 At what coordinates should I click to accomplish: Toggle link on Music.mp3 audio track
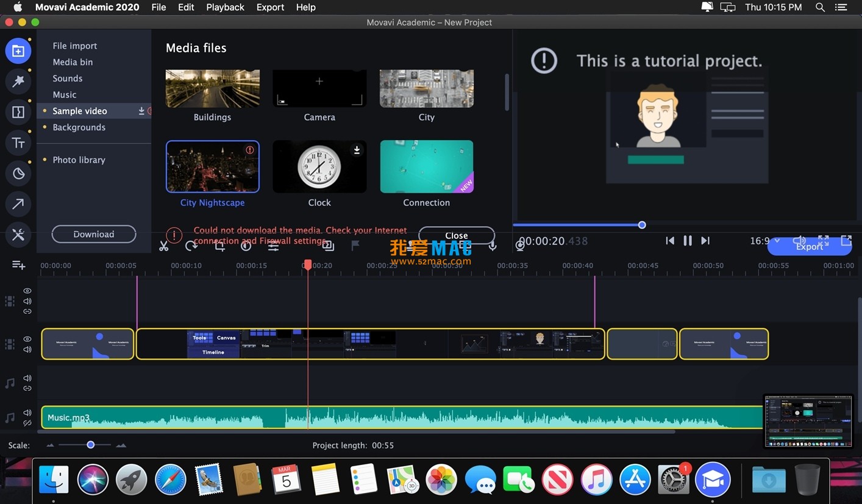(x=27, y=423)
